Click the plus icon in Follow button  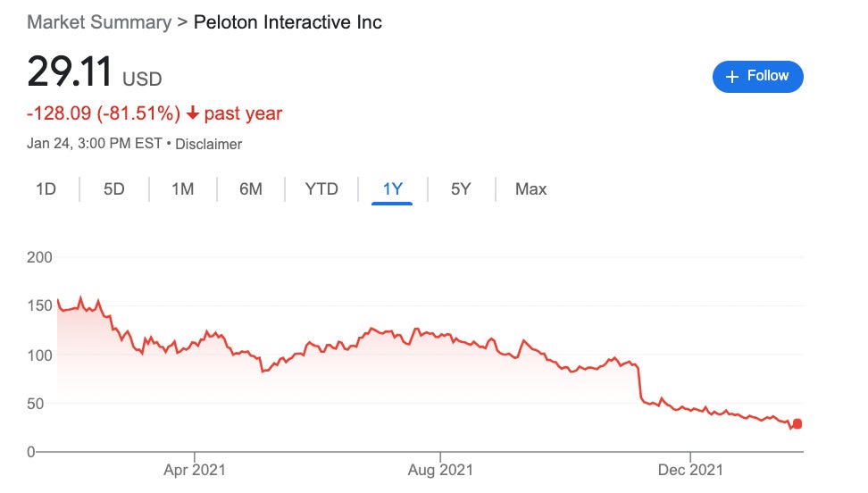click(x=732, y=77)
